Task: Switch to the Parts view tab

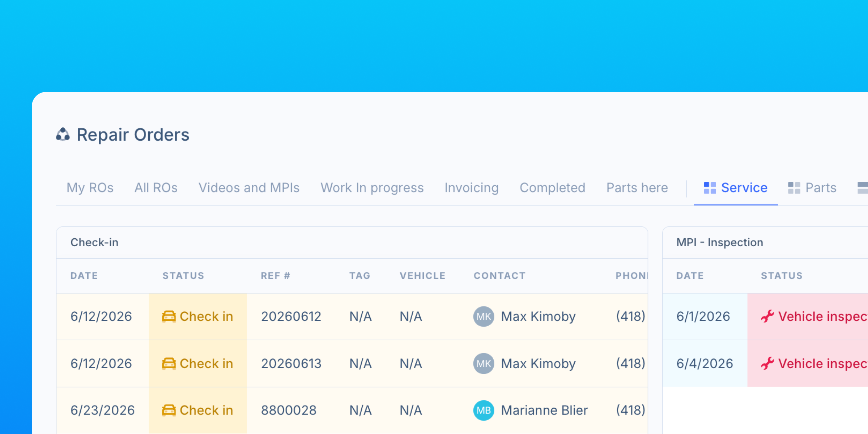Action: (x=812, y=188)
